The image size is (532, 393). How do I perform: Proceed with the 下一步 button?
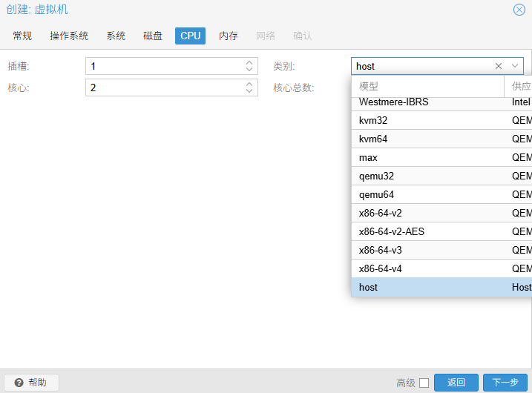(505, 383)
